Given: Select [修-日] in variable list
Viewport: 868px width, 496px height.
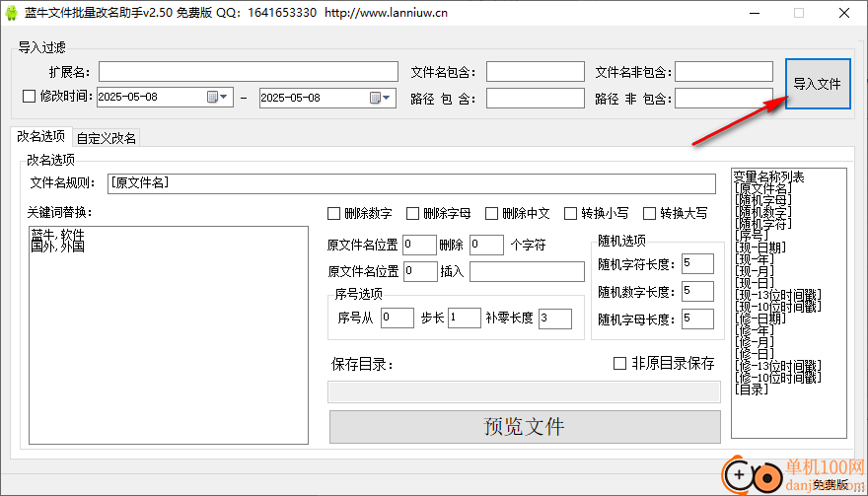Looking at the screenshot, I should [754, 353].
